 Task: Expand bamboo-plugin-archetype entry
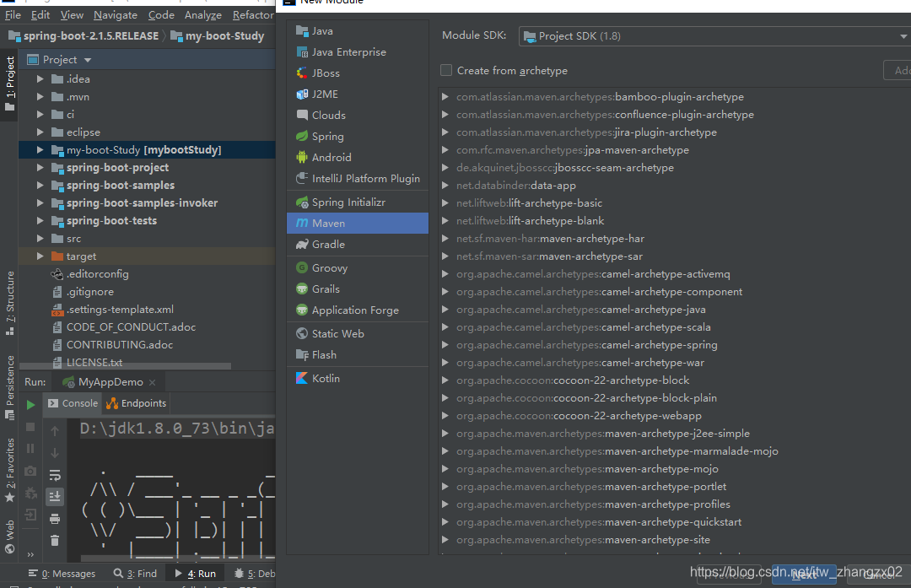click(x=445, y=96)
